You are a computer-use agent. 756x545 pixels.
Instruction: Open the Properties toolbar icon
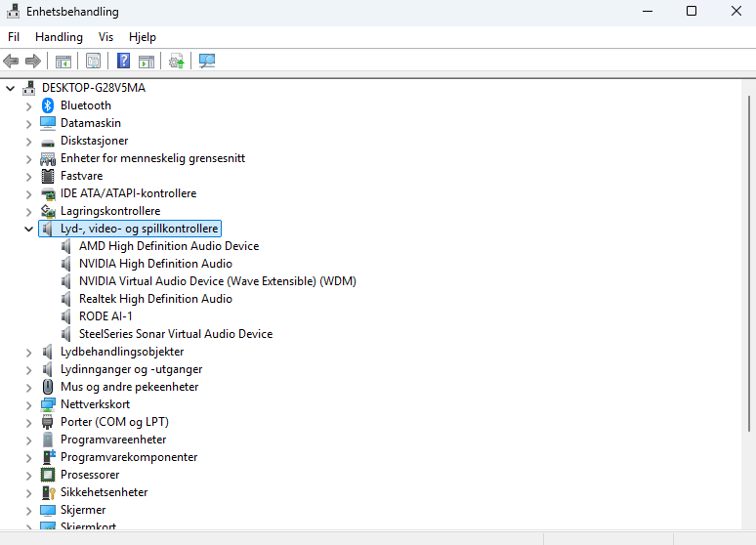pos(93,62)
